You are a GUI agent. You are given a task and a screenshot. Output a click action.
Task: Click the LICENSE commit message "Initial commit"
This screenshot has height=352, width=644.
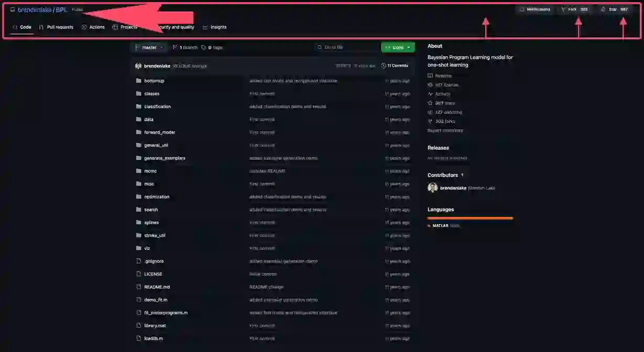263,274
